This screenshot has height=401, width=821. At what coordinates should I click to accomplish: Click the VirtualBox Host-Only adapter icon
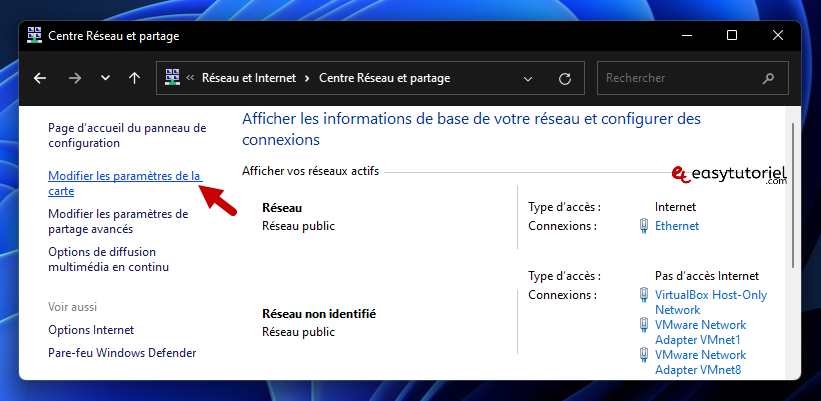tap(644, 295)
